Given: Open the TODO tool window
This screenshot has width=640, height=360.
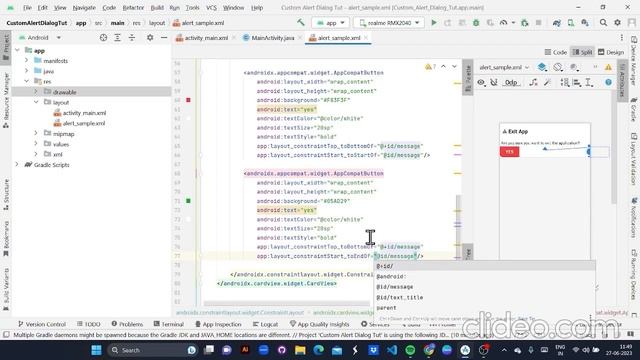Looking at the screenshot, I should 89,324.
